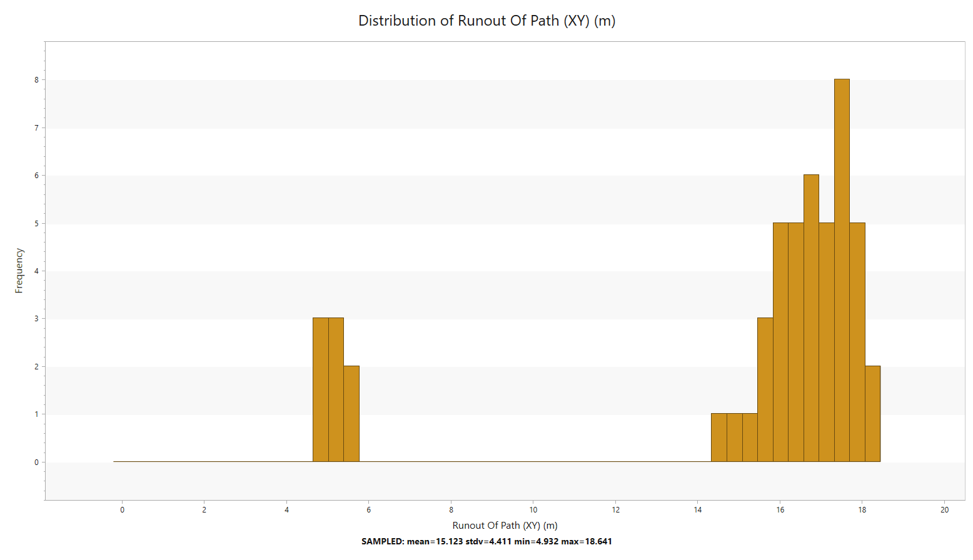Click the y-axis tick label 1
973x560 pixels.
click(36, 414)
